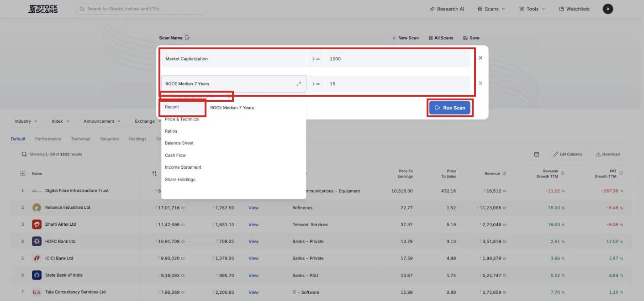Download the results
Image resolution: width=644 pixels, height=301 pixels.
pyautogui.click(x=608, y=154)
